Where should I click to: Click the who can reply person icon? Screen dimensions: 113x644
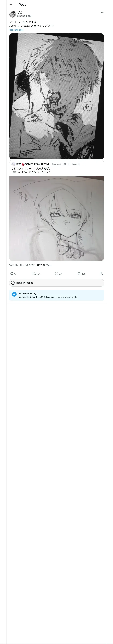pyautogui.click(x=14, y=294)
